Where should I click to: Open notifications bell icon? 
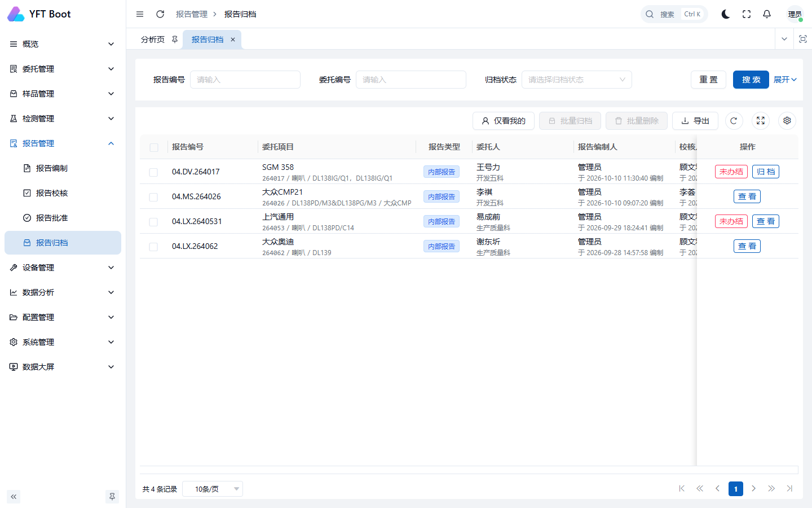click(x=767, y=14)
